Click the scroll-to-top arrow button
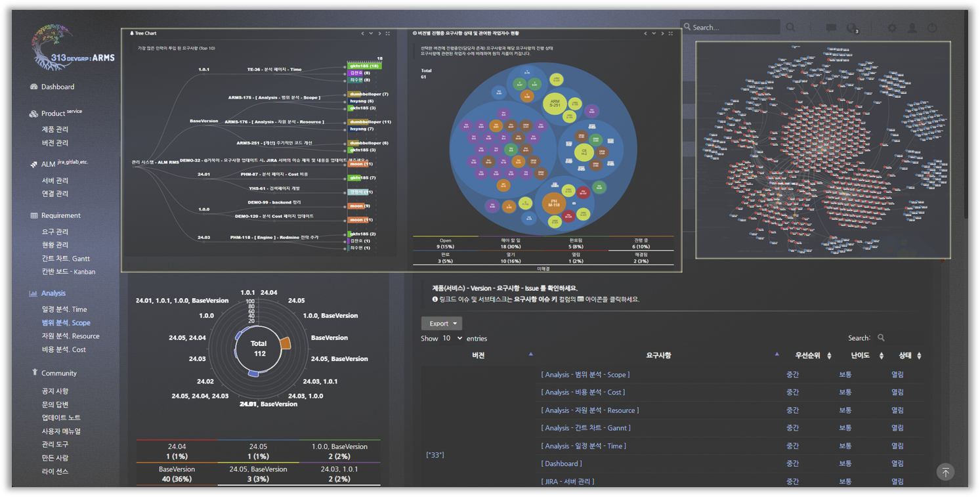 945,471
